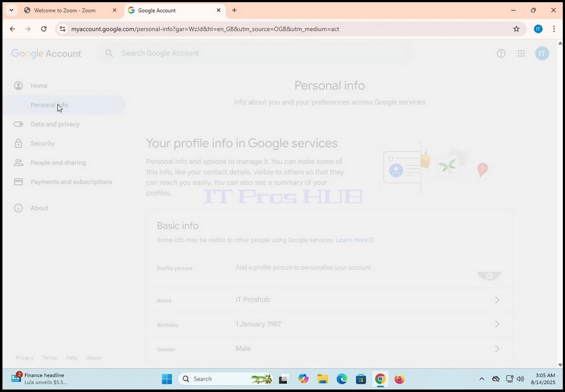Click the name value IT Proshub

click(252, 300)
